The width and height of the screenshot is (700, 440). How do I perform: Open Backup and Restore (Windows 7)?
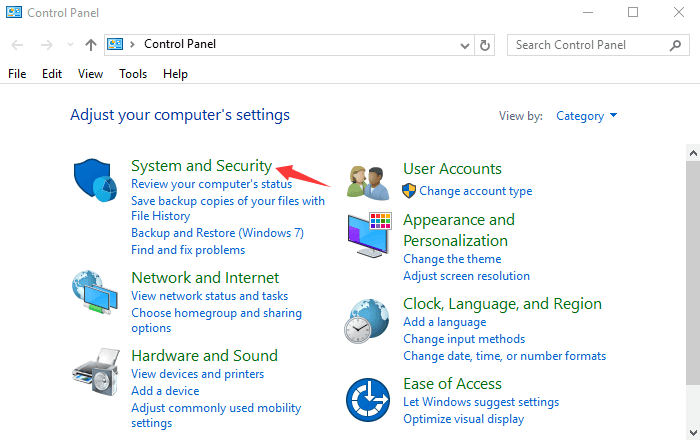click(x=217, y=233)
